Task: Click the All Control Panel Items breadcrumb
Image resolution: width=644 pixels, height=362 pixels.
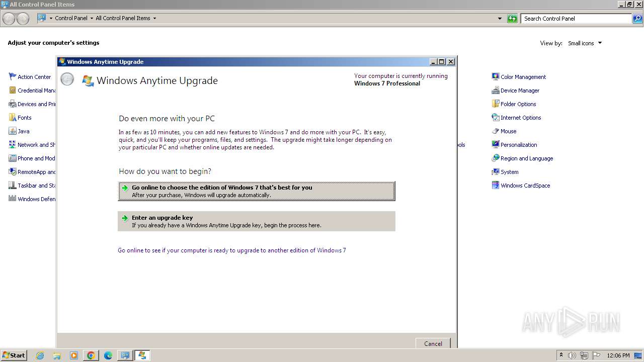Action: [x=123, y=18]
